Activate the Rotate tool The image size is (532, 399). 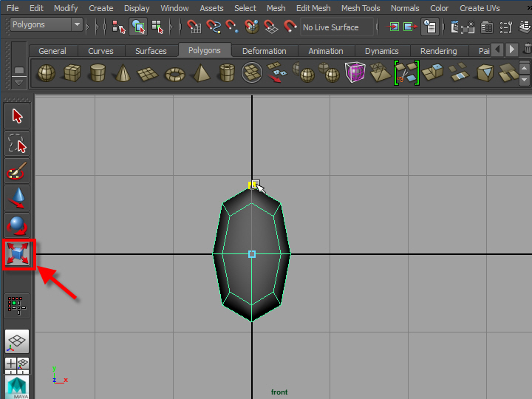18,226
